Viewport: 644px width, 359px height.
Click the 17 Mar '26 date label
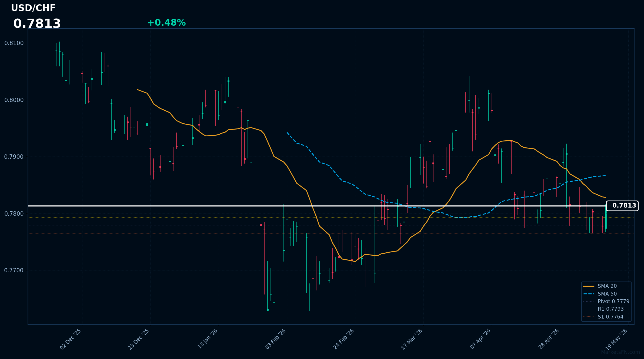tap(412, 340)
